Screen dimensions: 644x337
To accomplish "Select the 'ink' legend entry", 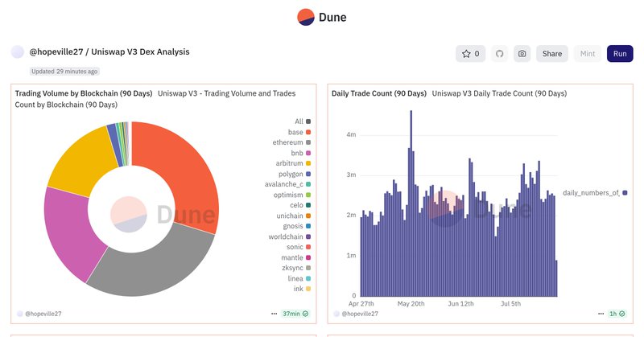I will (x=302, y=289).
